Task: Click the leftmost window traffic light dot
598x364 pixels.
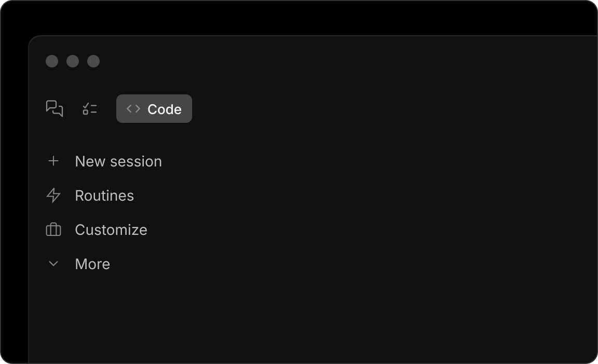Action: pos(52,61)
